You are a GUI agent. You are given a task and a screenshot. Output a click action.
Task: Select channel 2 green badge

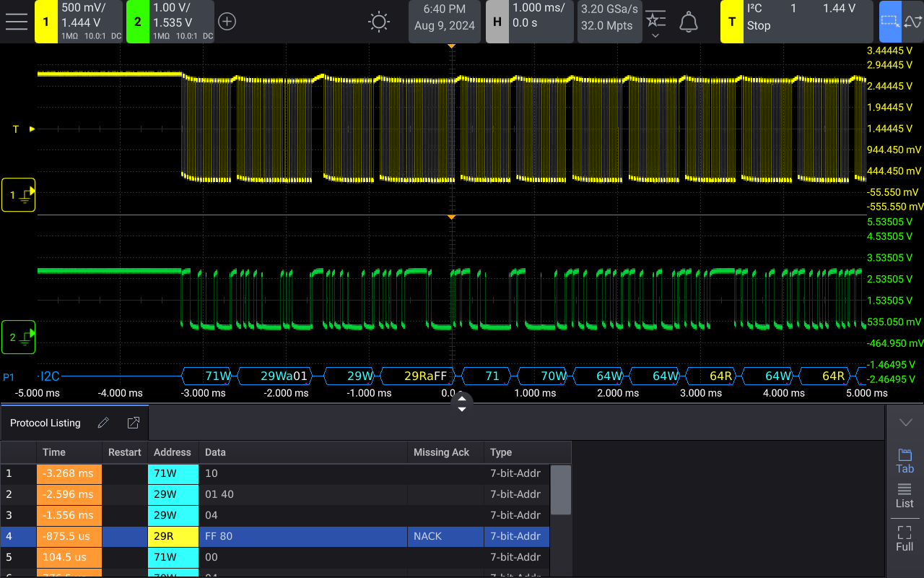pos(138,22)
